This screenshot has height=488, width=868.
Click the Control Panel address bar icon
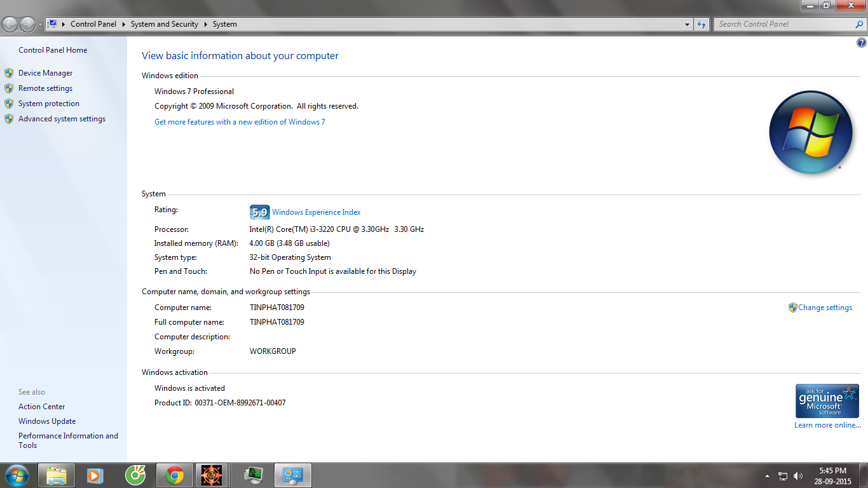pyautogui.click(x=53, y=24)
